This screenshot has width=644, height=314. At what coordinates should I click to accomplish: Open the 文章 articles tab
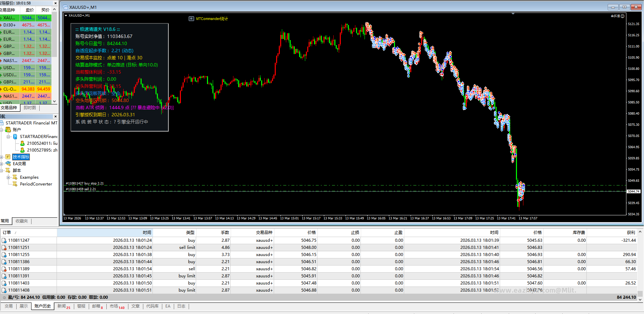136,306
